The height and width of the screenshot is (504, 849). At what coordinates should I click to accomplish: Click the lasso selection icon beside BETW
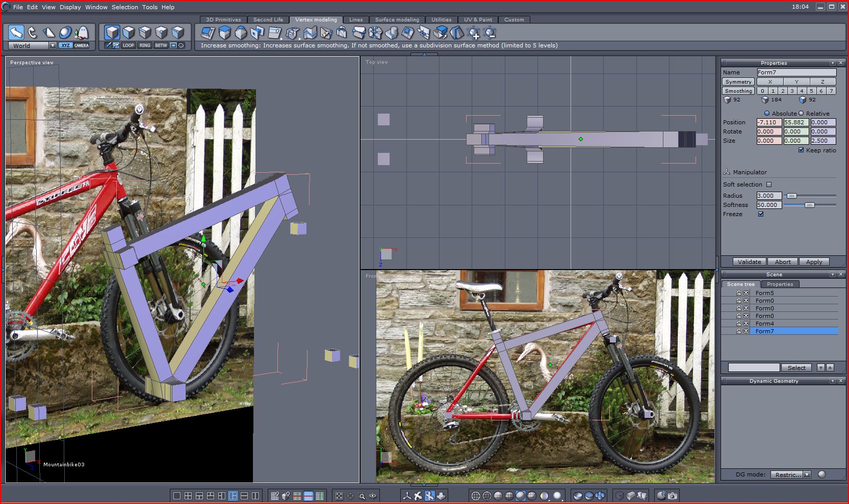tap(181, 45)
